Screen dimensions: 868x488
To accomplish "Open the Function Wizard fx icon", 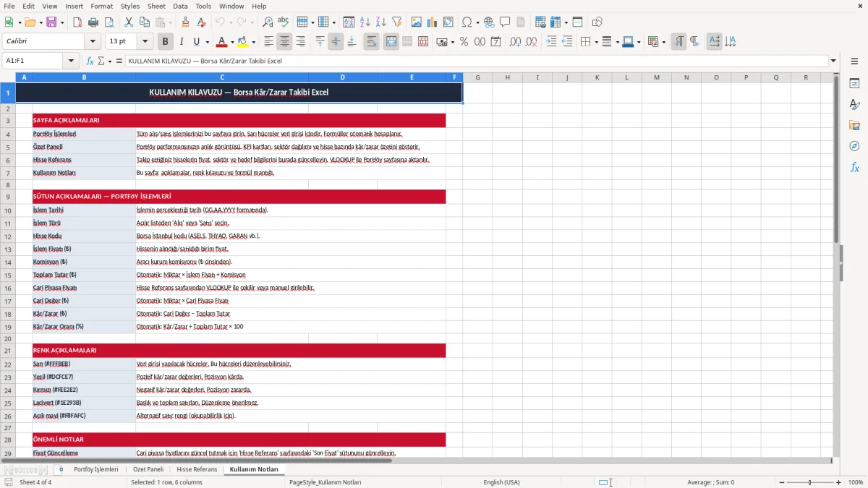I will [90, 61].
